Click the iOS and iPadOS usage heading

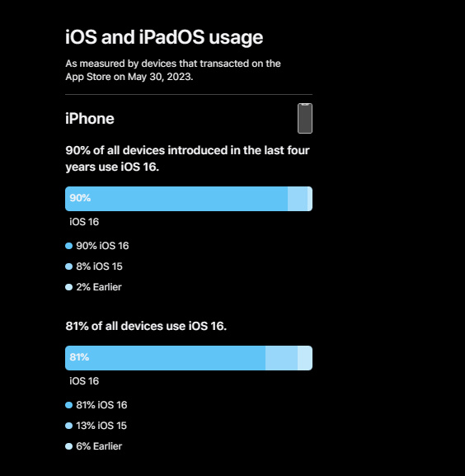tap(164, 37)
